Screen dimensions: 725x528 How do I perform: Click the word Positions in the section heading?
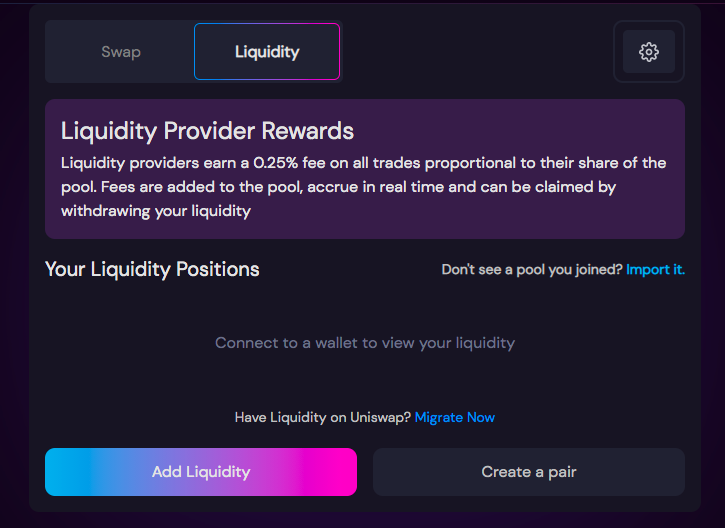tap(218, 270)
